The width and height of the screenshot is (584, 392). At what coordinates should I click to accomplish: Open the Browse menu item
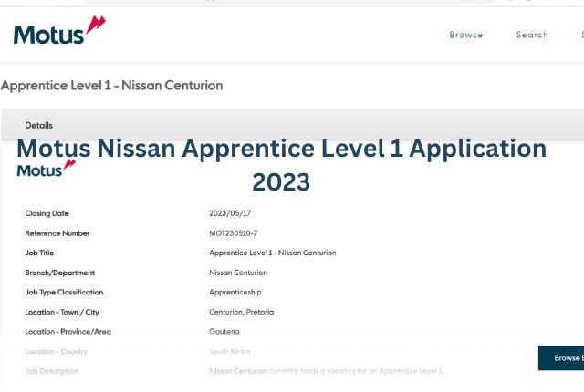(x=466, y=35)
